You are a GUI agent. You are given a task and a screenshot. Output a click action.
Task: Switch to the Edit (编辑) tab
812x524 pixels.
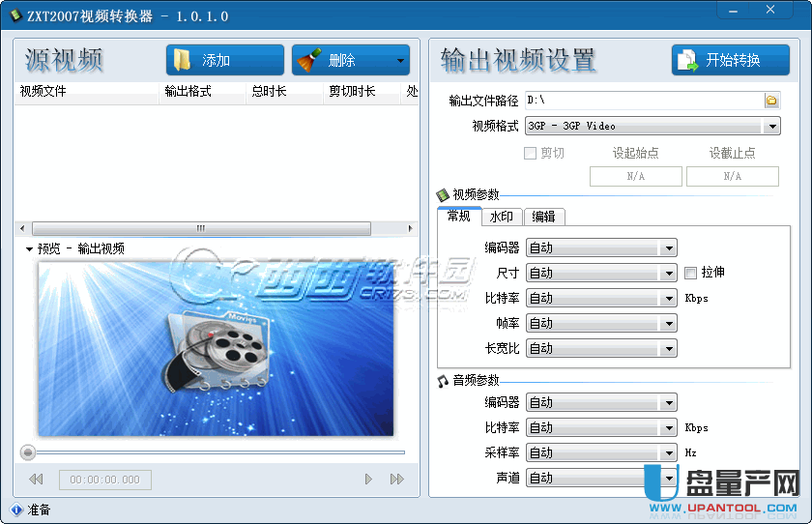[x=543, y=217]
